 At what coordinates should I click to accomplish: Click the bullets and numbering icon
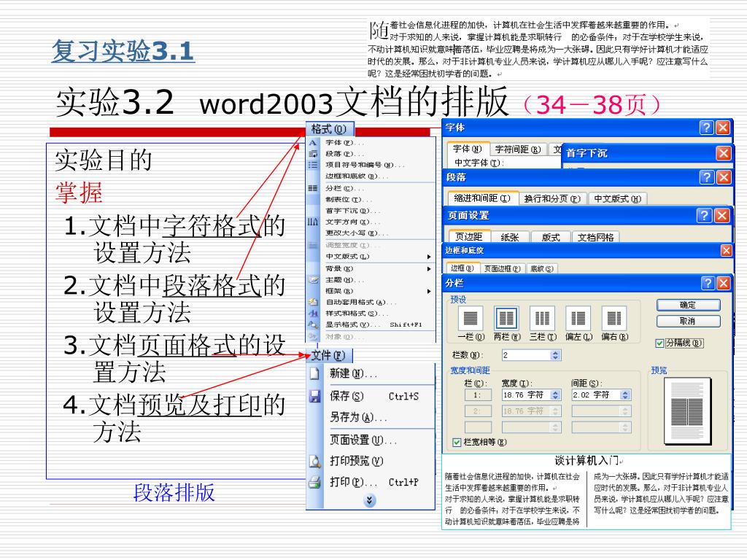point(312,165)
